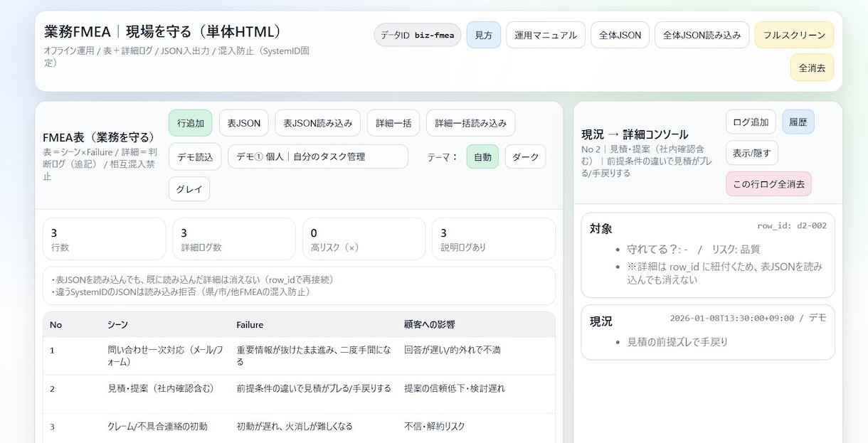Click the 業務FMEA｜現場を守る title
Viewport: 868px width, 443px height.
tap(164, 31)
